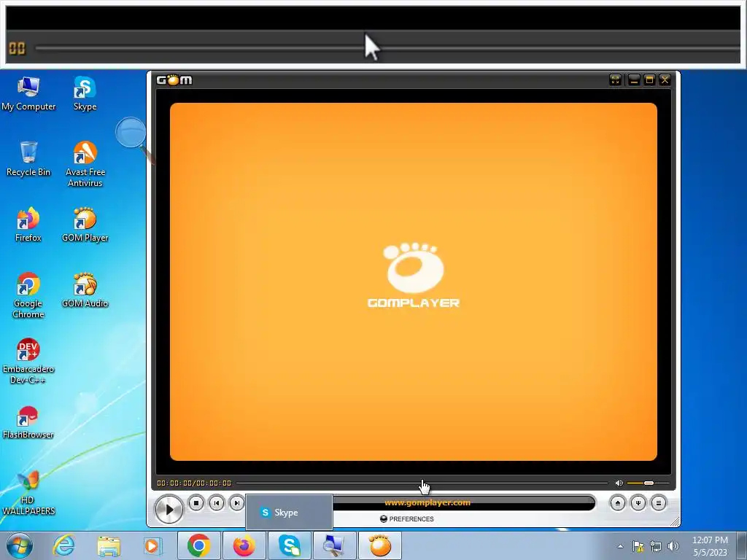Viewport: 747px width, 560px height.
Task: Stop playback in GOM Player
Action: coord(196,503)
